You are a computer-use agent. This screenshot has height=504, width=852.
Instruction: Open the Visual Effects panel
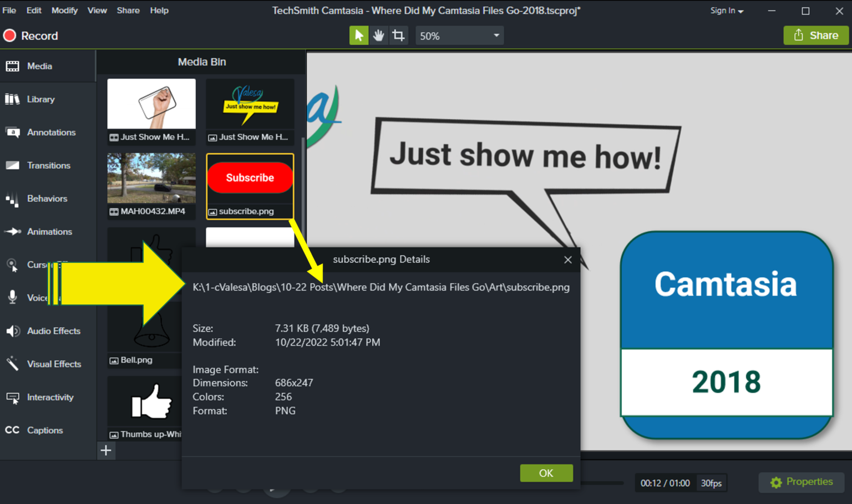coord(54,364)
